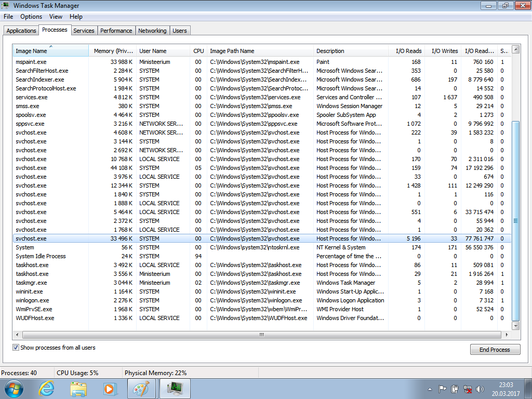The width and height of the screenshot is (532, 399).
Task: Select spoolsv.exe process
Action: tap(262, 115)
